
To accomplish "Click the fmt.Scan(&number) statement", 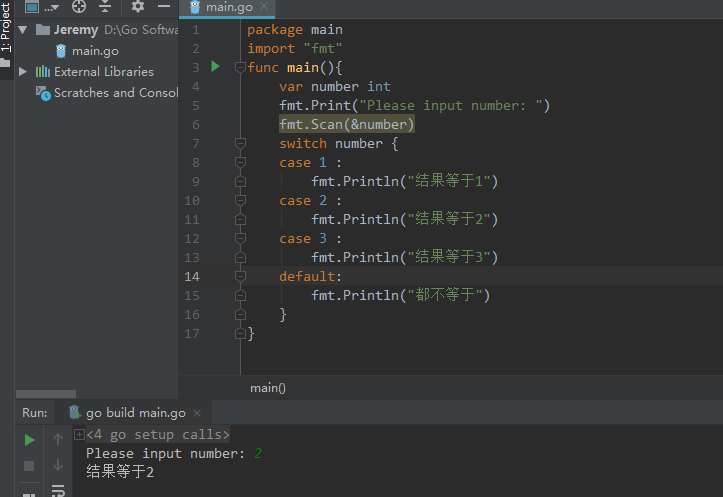I will pos(347,124).
